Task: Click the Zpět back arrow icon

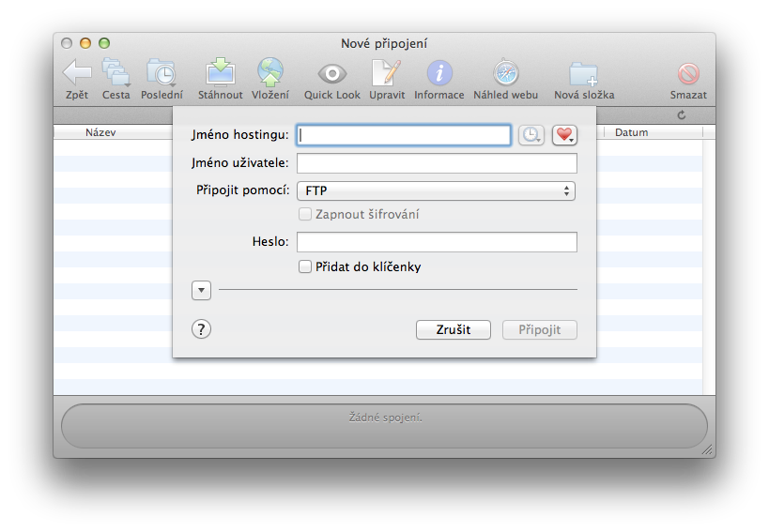Action: click(77, 73)
